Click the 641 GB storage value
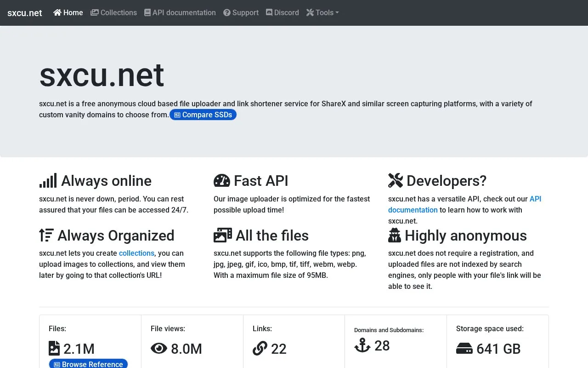The height and width of the screenshot is (368, 588). click(x=498, y=349)
